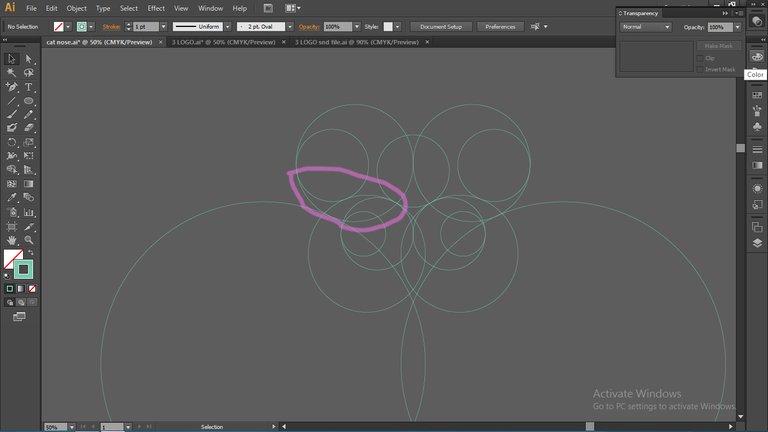Screen dimensions: 768x432
Task: Toggle the Clip checkbox in Transparency panel
Action: [700, 58]
